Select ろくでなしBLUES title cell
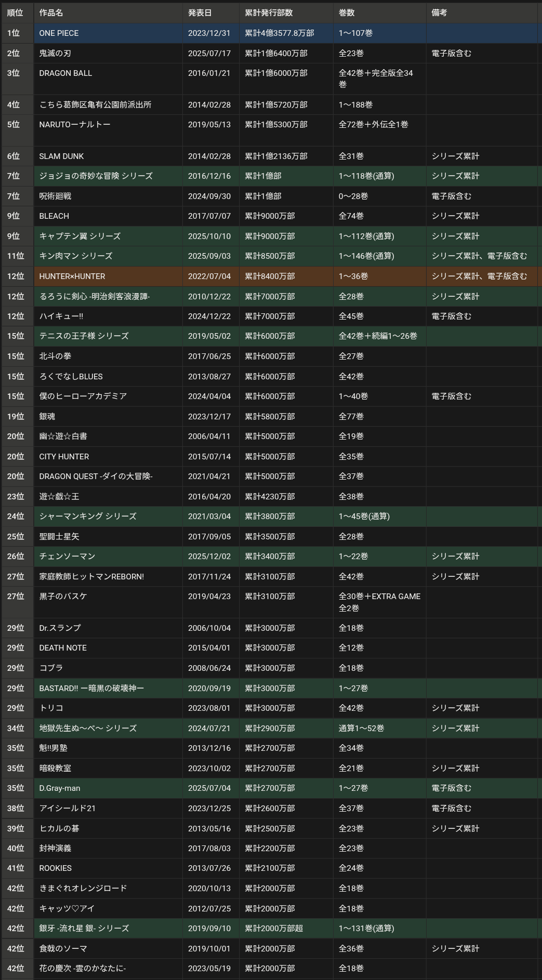 [108, 376]
